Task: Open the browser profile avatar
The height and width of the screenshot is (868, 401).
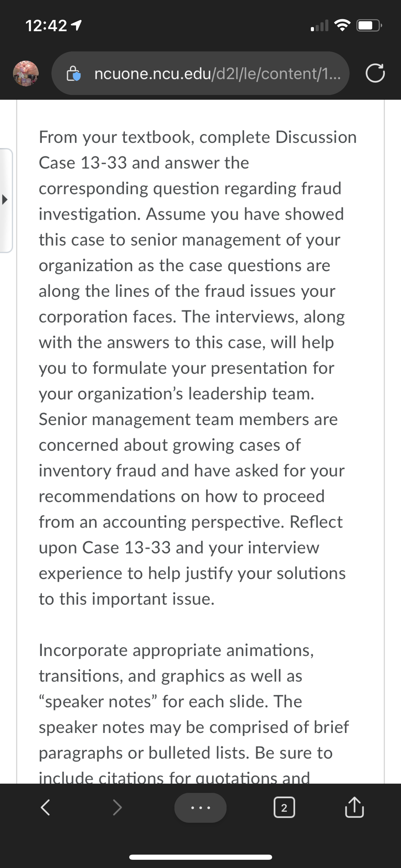Action: click(26, 74)
